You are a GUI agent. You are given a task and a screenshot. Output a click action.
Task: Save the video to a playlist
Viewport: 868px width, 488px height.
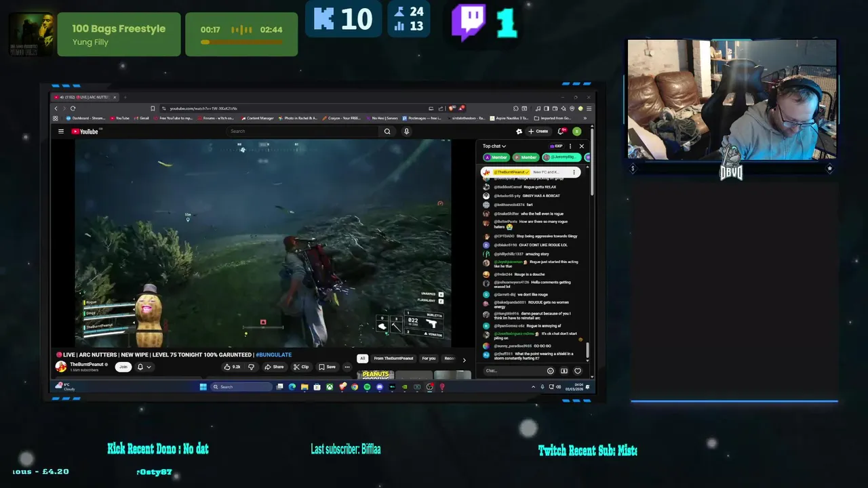[328, 367]
